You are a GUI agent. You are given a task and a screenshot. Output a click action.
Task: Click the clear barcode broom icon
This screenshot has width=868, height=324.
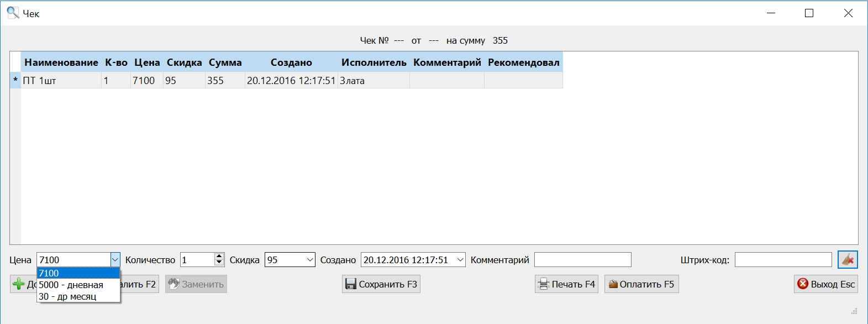click(848, 259)
